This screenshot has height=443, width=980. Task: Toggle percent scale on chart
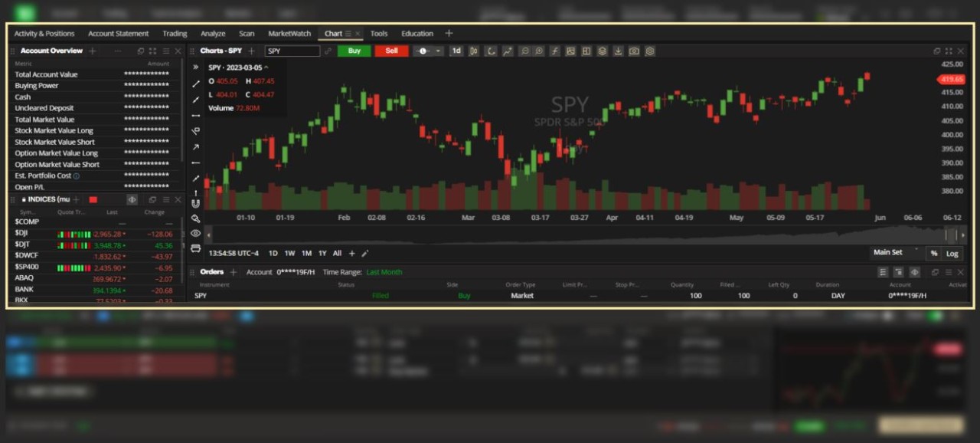(x=934, y=253)
